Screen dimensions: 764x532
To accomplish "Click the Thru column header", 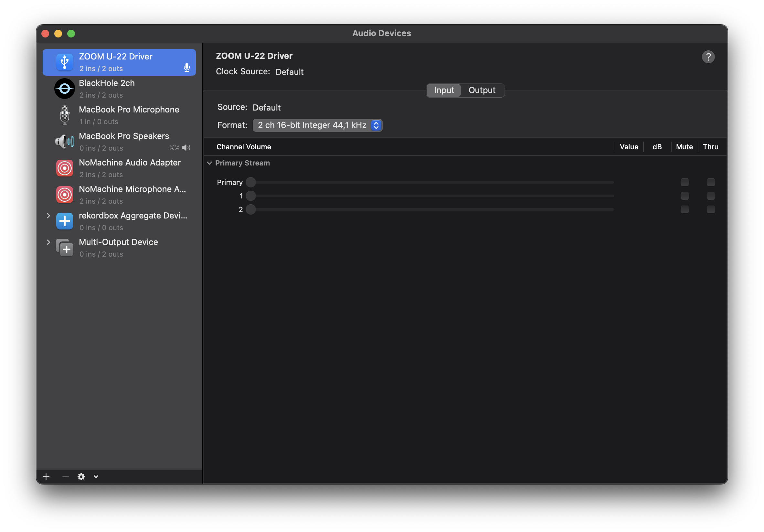I will click(x=710, y=147).
